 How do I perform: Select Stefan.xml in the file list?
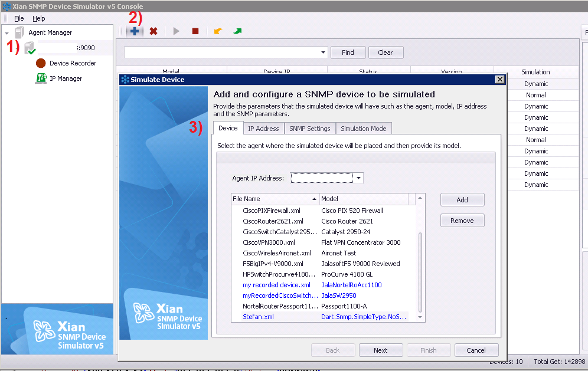click(x=258, y=317)
